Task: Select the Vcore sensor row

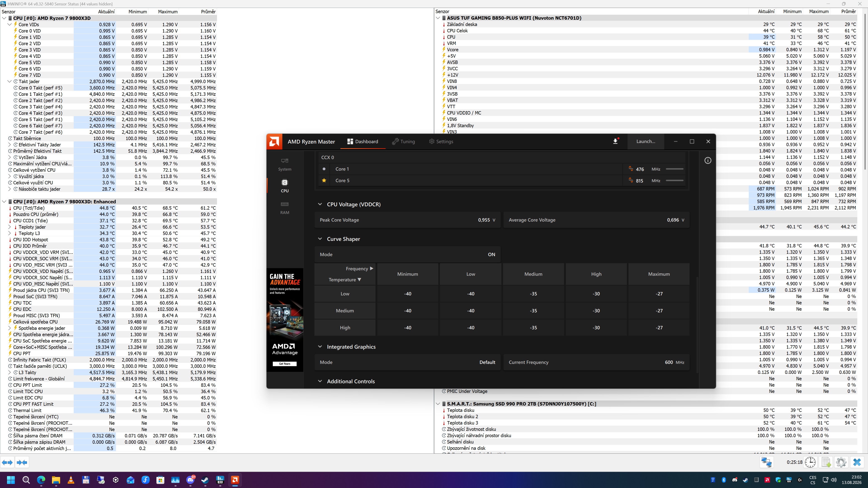Action: (x=650, y=49)
